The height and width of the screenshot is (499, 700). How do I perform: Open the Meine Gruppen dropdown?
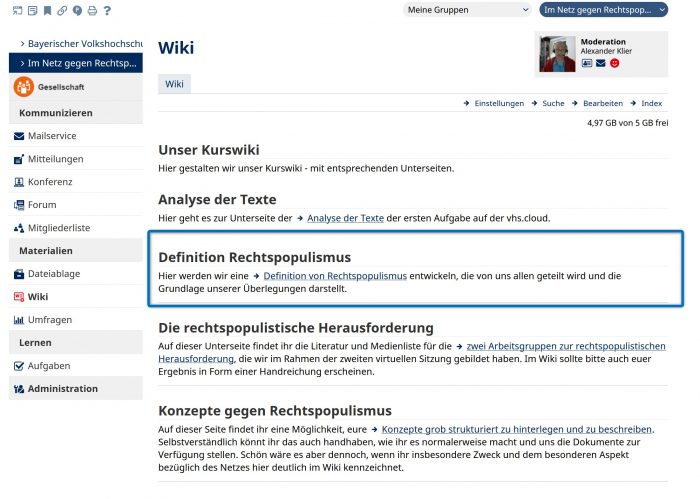pos(467,10)
